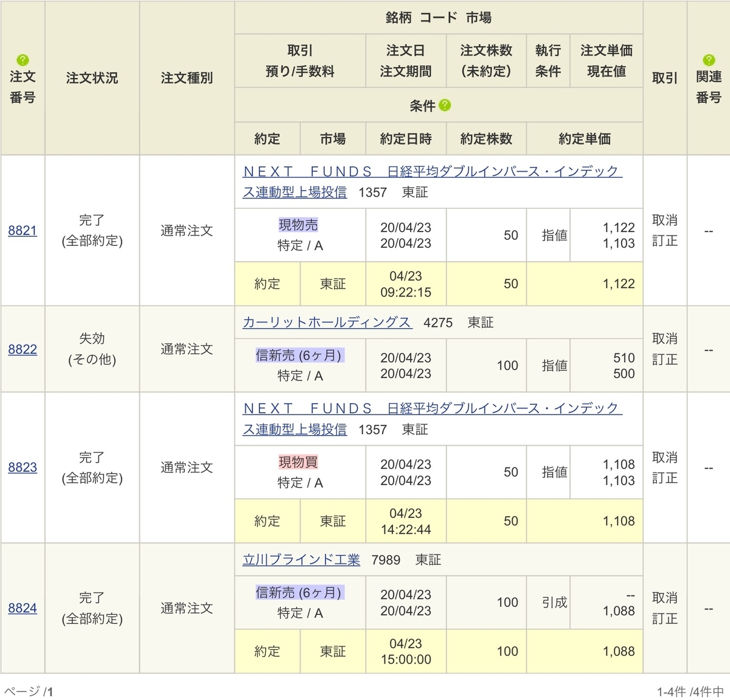
Task: Click 訂正 for order 8822
Action: (664, 359)
